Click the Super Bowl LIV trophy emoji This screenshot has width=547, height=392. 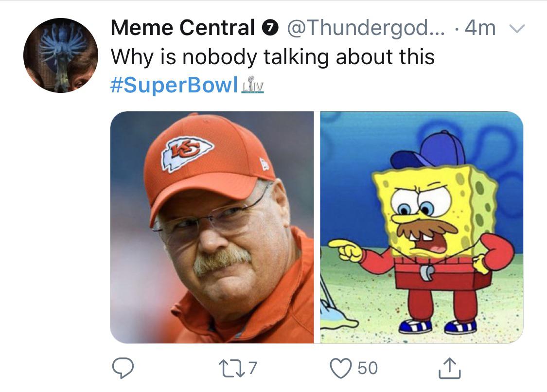tap(253, 85)
